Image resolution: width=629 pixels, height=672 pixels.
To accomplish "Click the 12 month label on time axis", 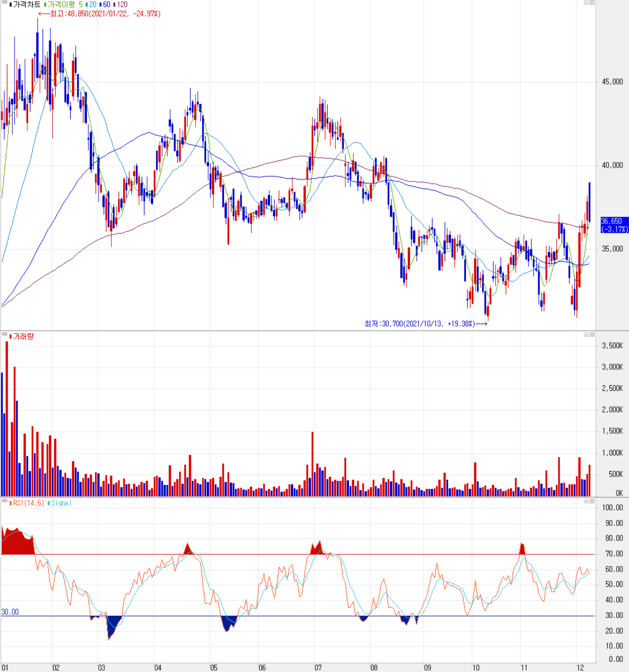I will point(580,668).
